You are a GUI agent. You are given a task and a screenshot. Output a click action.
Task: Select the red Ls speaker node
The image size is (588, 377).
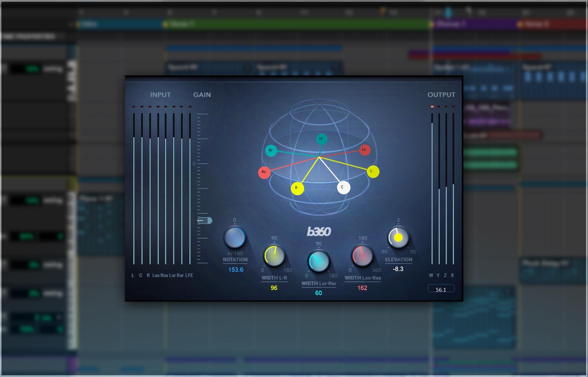(x=364, y=150)
